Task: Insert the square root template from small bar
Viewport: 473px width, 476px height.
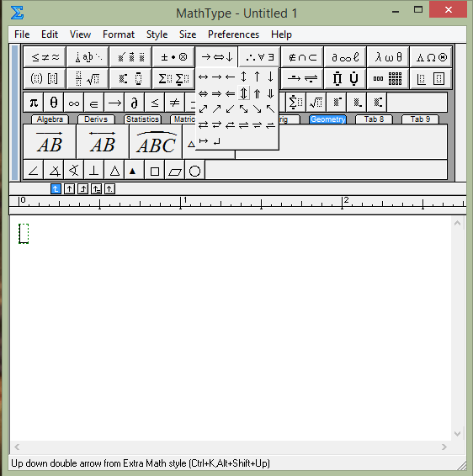Action: point(316,103)
